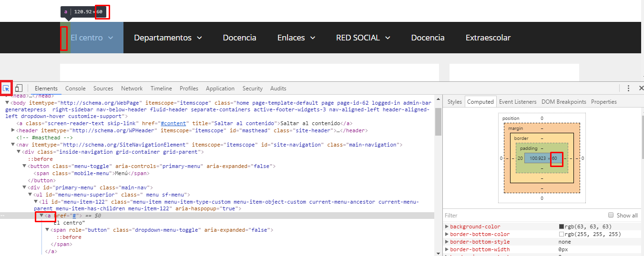Image resolution: width=644 pixels, height=256 pixels.
Task: Expand the header masthead node
Action: [x=13, y=130]
